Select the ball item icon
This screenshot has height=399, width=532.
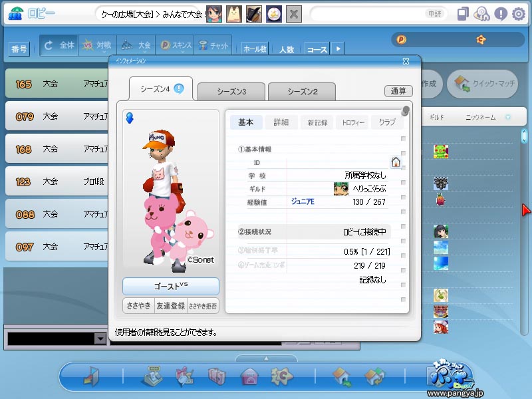tap(274, 15)
